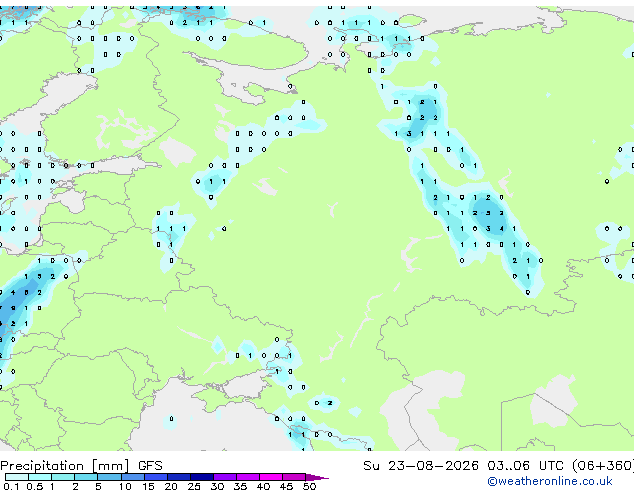Click the legend label '0.5'
The height and width of the screenshot is (490, 634).
point(35,486)
